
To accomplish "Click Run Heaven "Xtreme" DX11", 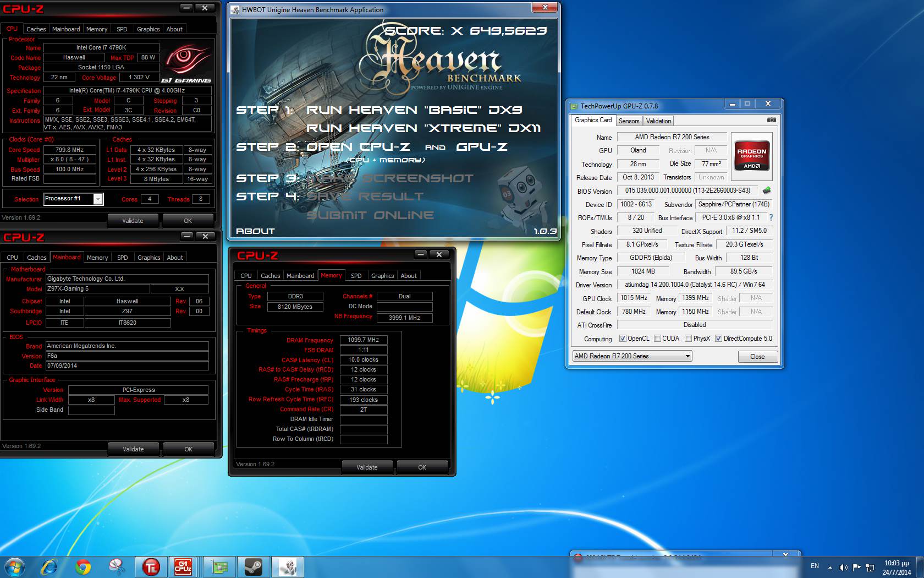I will 424,128.
